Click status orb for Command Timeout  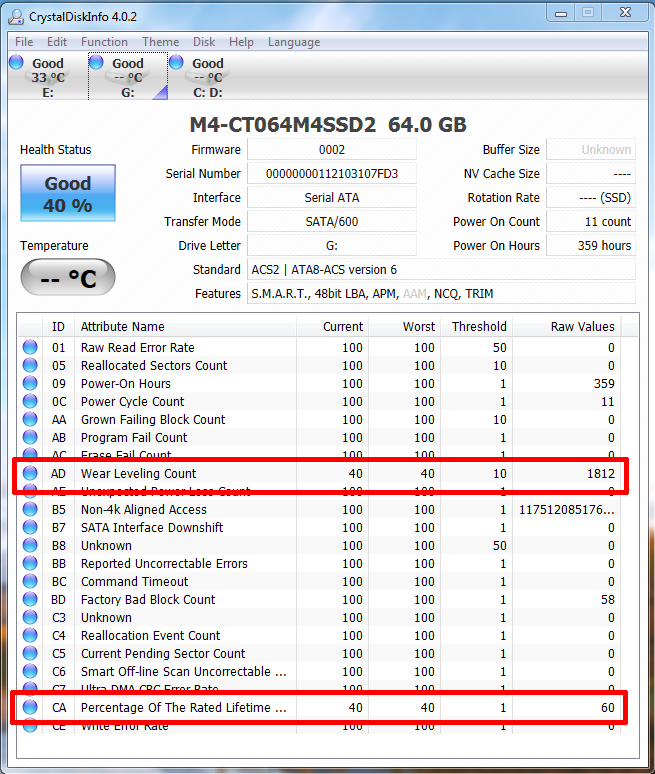click(x=30, y=581)
